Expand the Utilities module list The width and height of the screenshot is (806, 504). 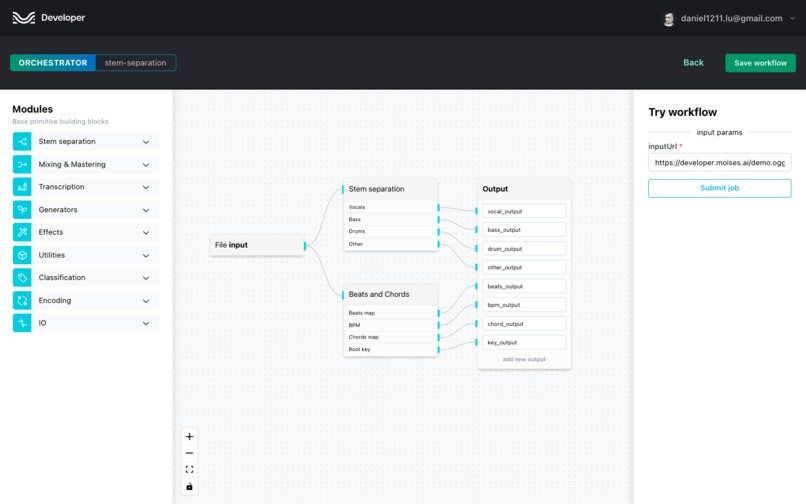coord(146,256)
